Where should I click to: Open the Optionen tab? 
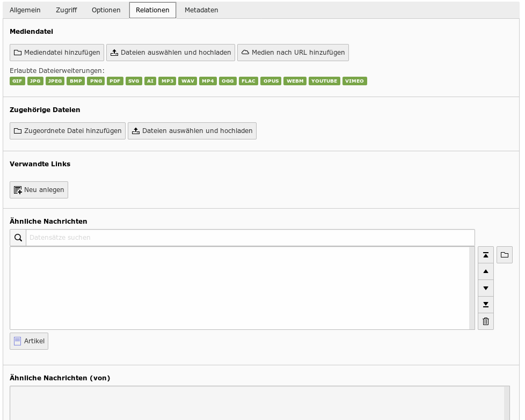click(106, 10)
